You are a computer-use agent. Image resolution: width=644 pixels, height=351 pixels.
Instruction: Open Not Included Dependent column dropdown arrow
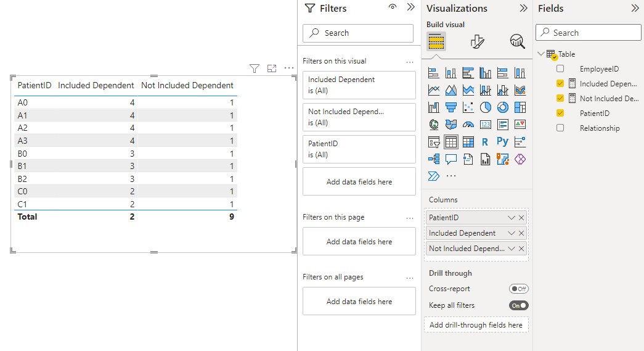tap(511, 249)
